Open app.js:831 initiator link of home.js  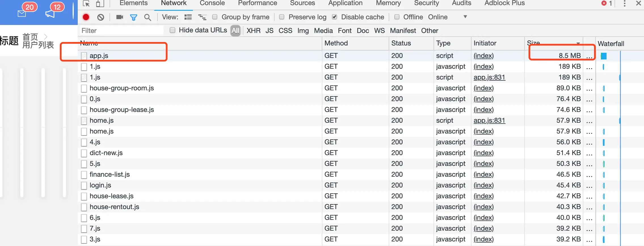point(489,120)
